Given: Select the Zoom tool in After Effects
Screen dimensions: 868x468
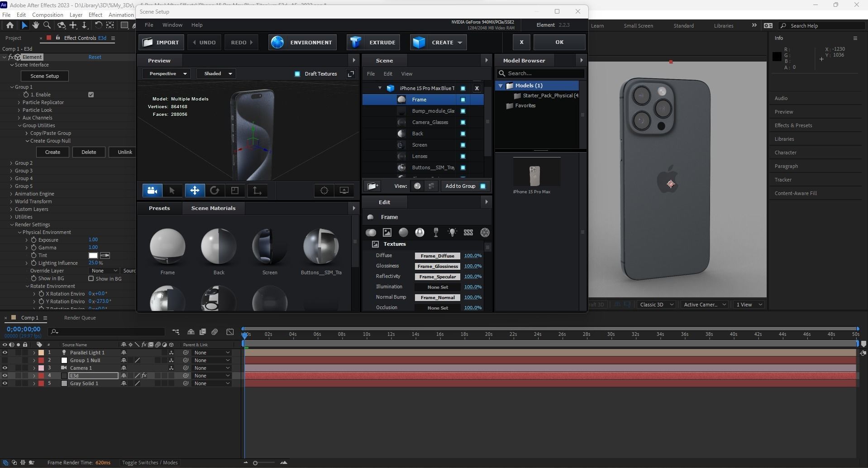Looking at the screenshot, I should 46,25.
